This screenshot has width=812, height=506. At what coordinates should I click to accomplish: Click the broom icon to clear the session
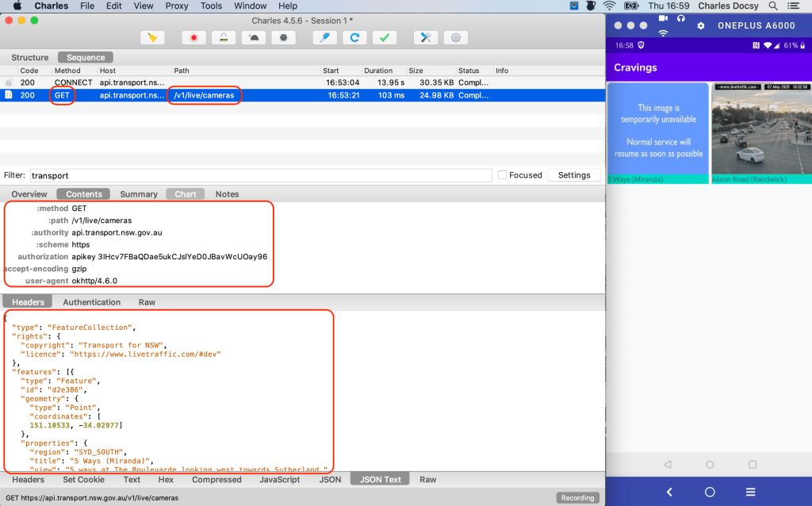[152, 37]
